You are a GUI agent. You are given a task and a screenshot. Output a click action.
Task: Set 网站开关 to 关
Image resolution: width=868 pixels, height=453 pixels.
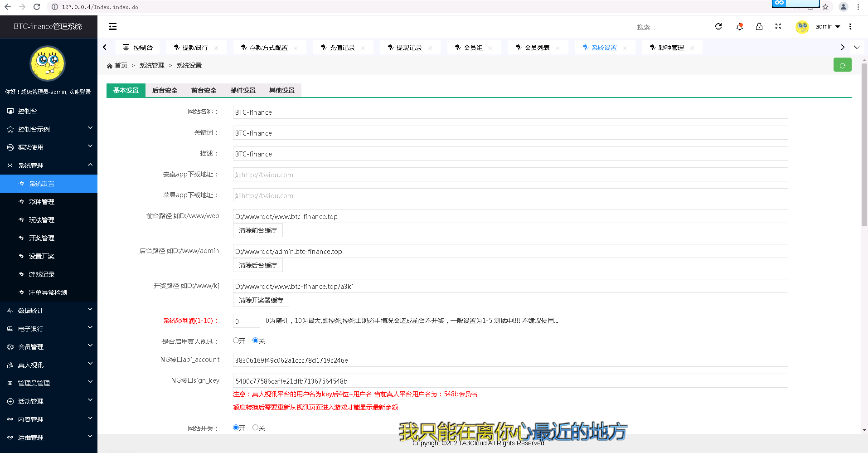256,428
